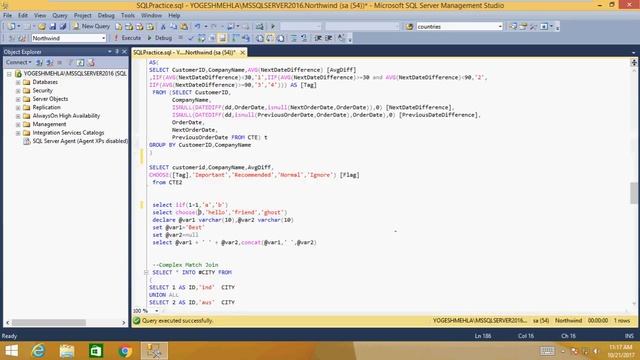Toggle Object Explorer auto-hide pin
The image size is (640, 360).
[117, 52]
